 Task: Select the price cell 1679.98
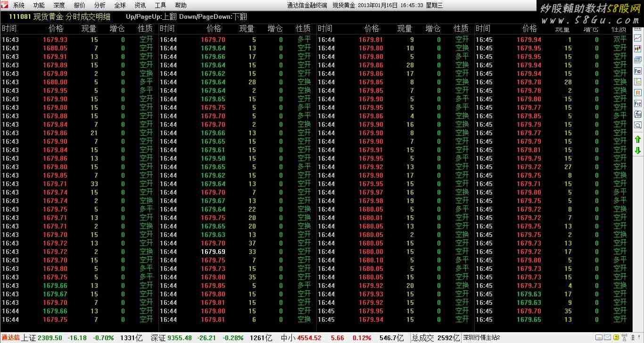[x=371, y=201]
